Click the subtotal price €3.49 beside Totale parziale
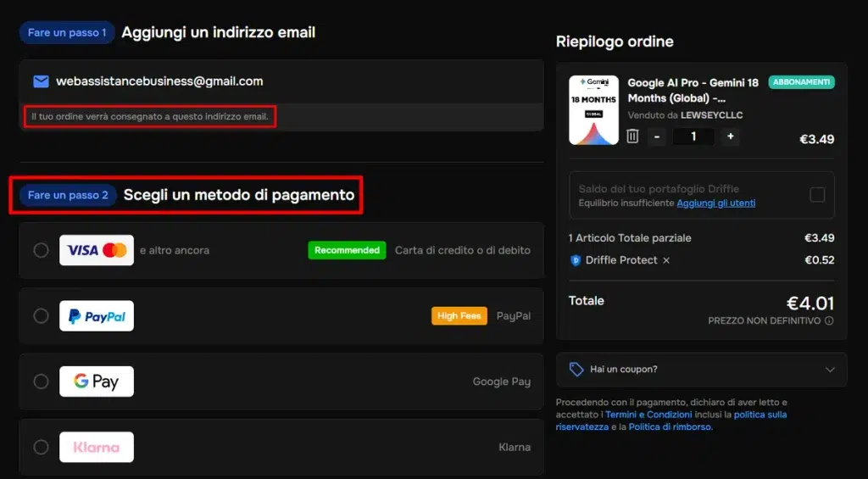Viewport: 868px width, 479px height. tap(820, 238)
